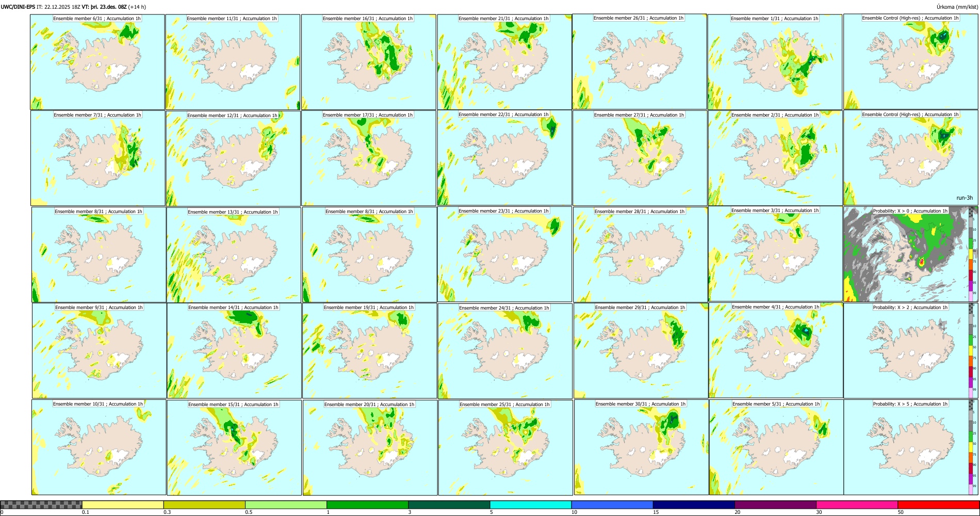
Task: Select the Ensemble member 30/31 map
Action: [642, 447]
